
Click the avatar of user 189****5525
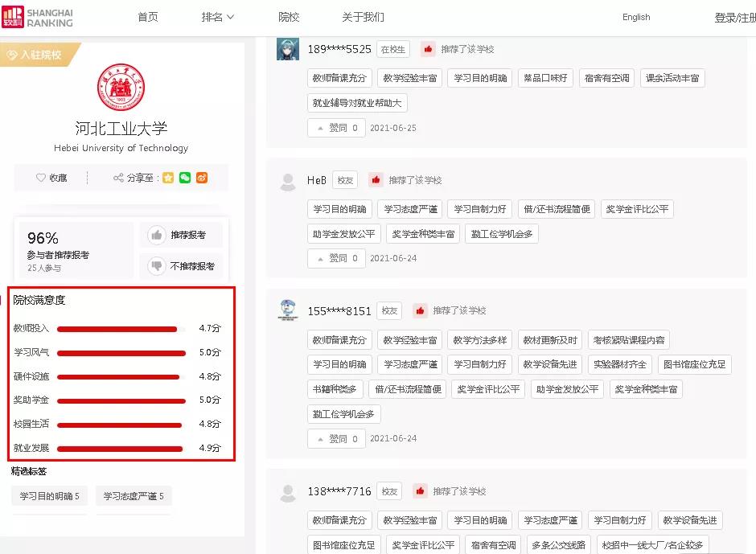click(288, 49)
